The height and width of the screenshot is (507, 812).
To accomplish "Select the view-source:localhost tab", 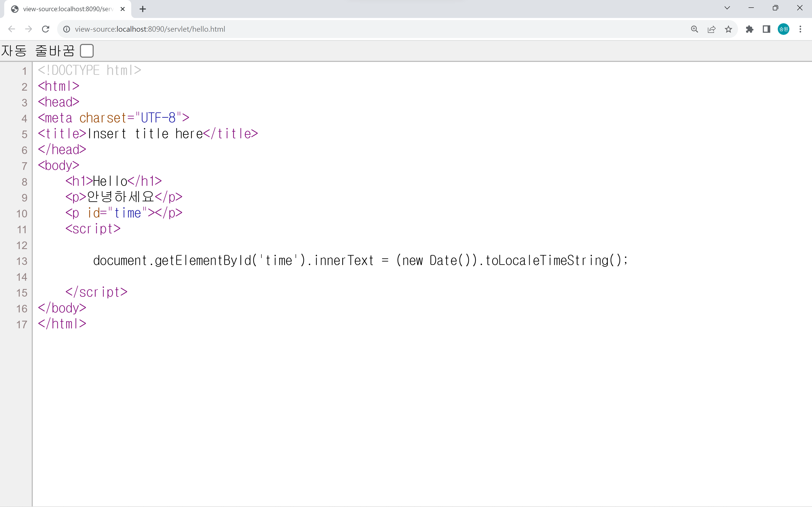I will 67,9.
